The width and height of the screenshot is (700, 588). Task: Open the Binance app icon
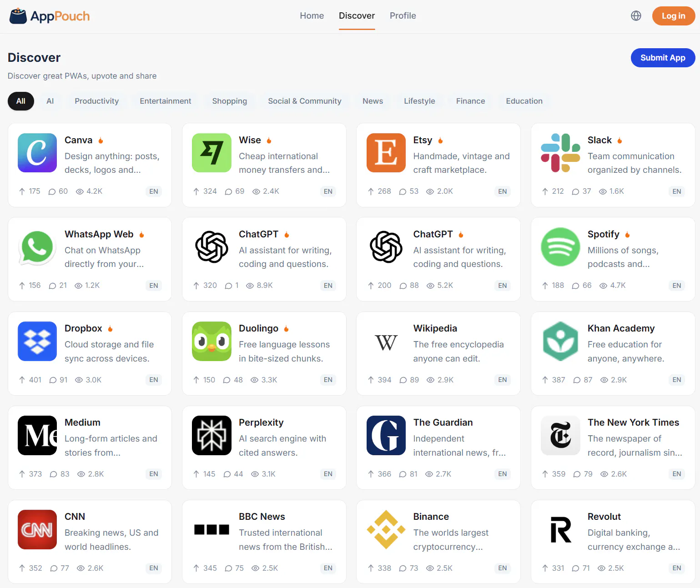(386, 529)
